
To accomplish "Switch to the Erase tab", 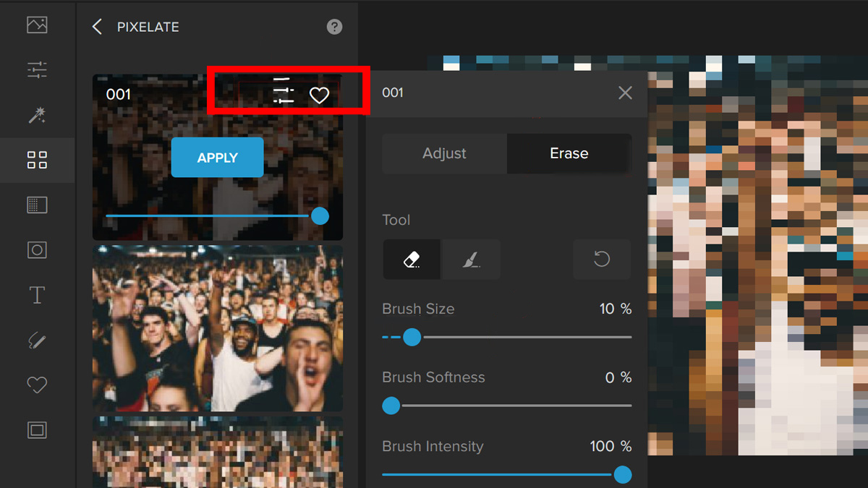I will click(569, 153).
